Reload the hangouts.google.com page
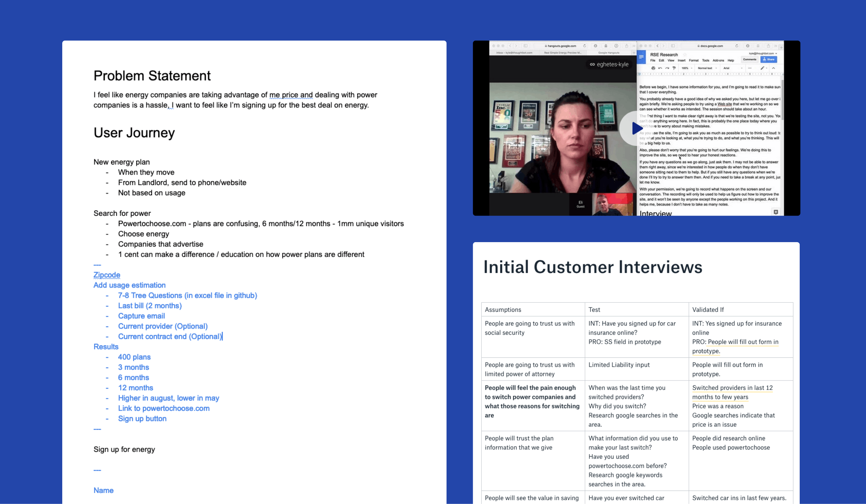Viewport: 866px width, 504px height. (x=585, y=46)
